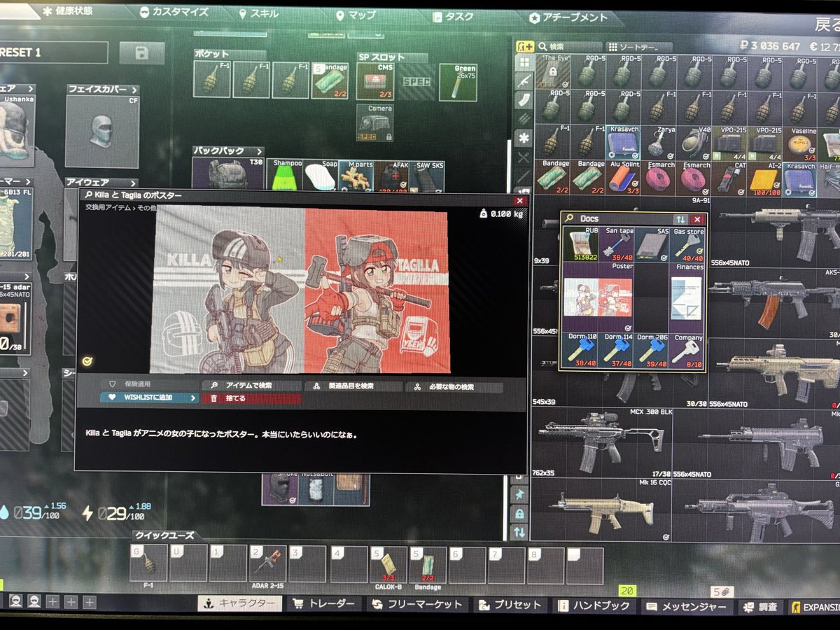Click the stash 検索 search field
The height and width of the screenshot is (630, 840).
[568, 47]
